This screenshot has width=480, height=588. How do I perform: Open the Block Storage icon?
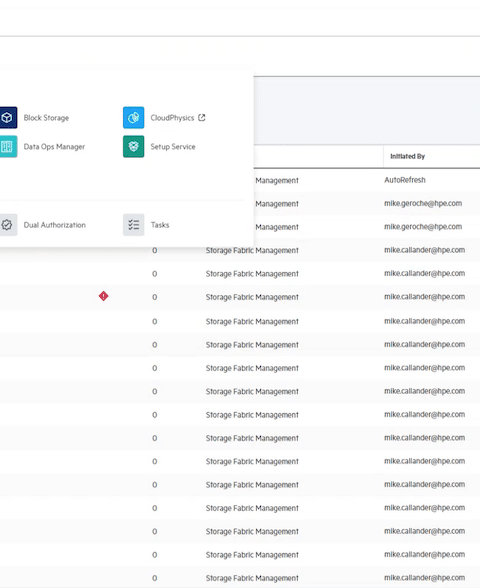click(x=8, y=118)
